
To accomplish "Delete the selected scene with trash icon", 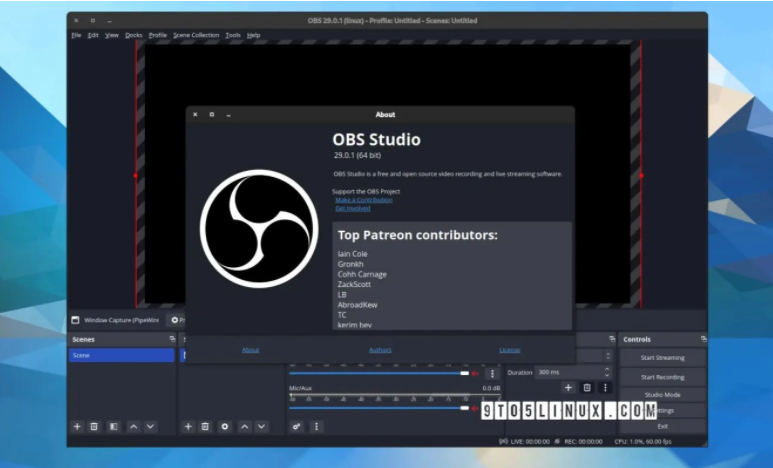I will pos(94,426).
